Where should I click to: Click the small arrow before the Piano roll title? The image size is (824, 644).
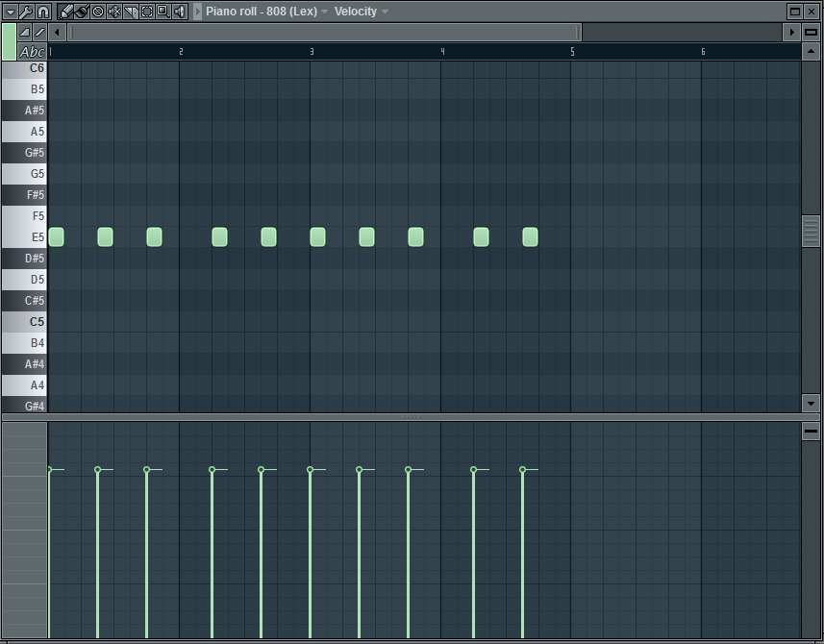pos(198,11)
